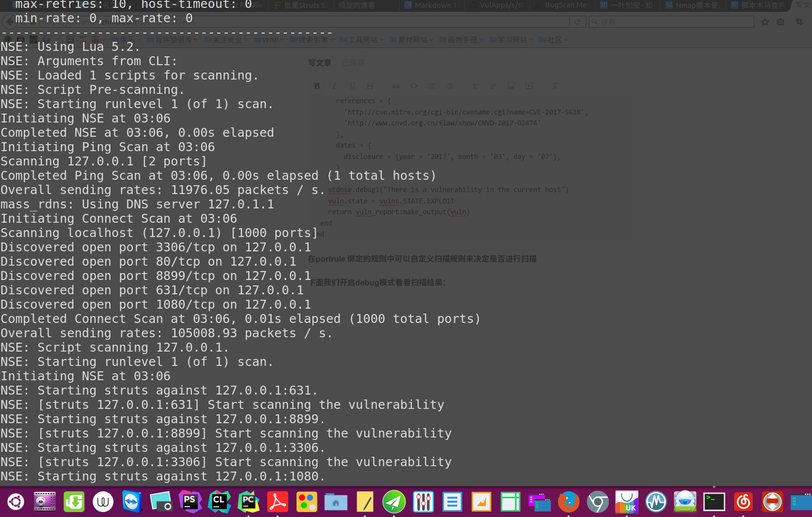Open the audio mixer sliders dock icon
The image size is (812, 517).
pos(423,502)
